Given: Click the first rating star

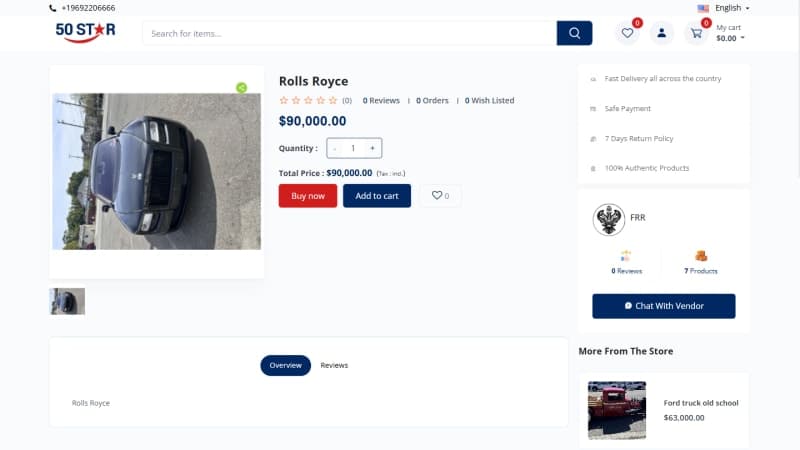Looking at the screenshot, I should [284, 101].
